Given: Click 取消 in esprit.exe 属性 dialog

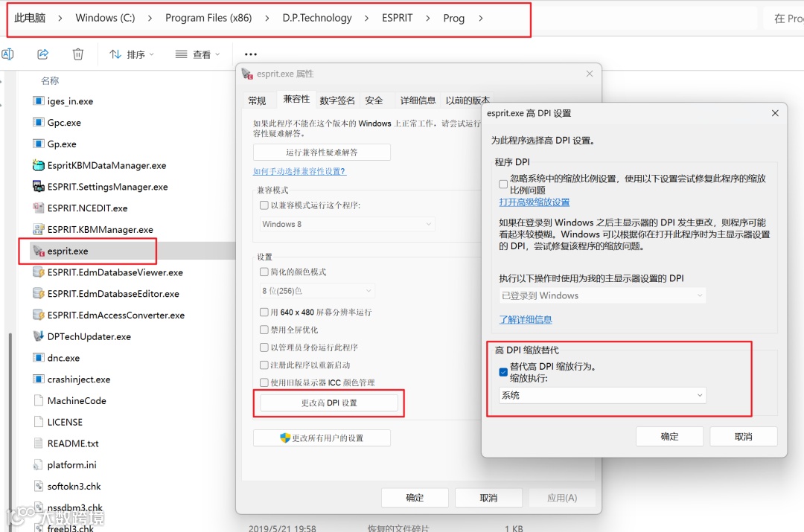Looking at the screenshot, I should pos(488,498).
